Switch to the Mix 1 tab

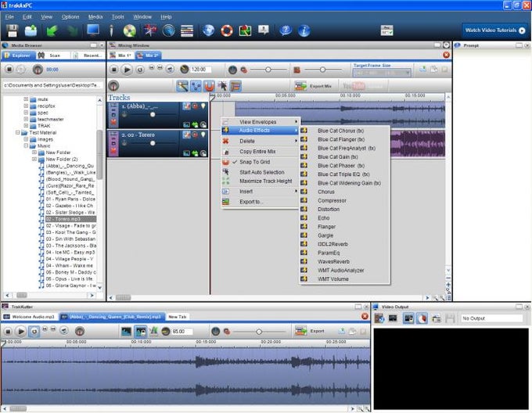[x=120, y=56]
